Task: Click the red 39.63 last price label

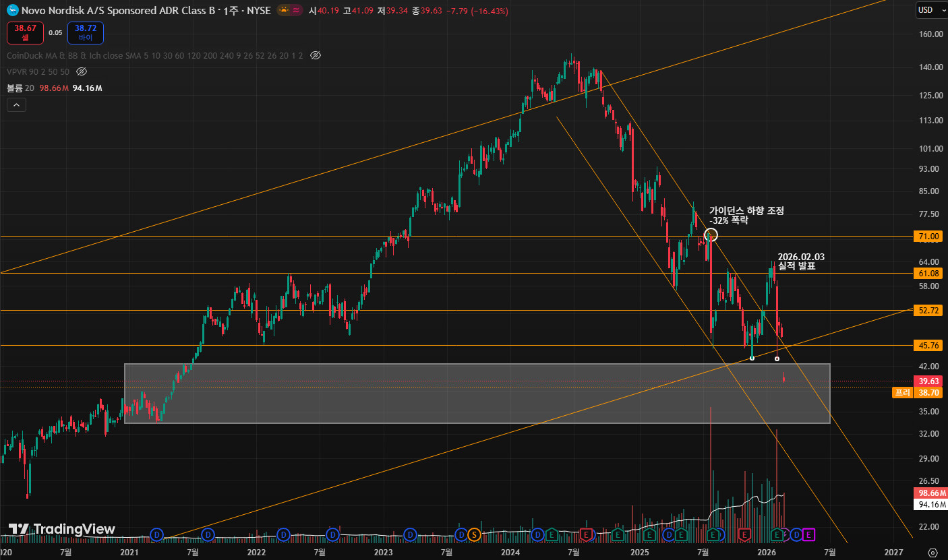Action: tap(928, 381)
